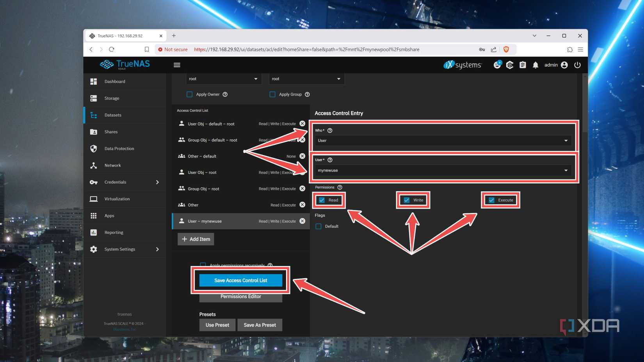
Task: Click Save Access Control List
Action: (x=240, y=280)
